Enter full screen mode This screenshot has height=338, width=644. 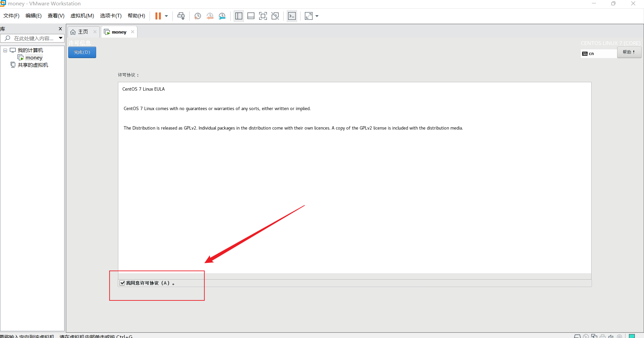(x=263, y=16)
